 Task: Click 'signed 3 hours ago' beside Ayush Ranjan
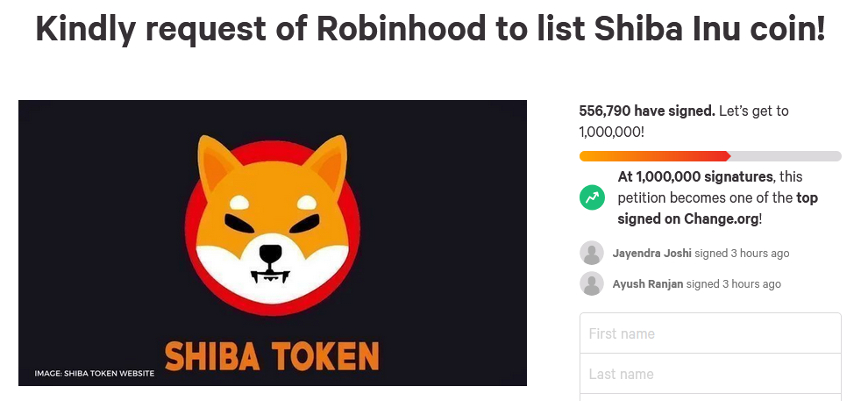tap(734, 284)
